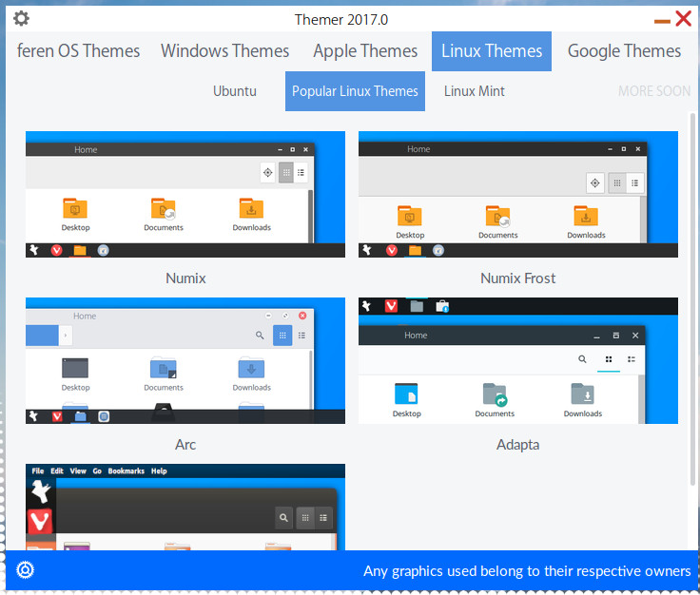
Task: Click the Numix Frost label text
Action: coord(518,278)
